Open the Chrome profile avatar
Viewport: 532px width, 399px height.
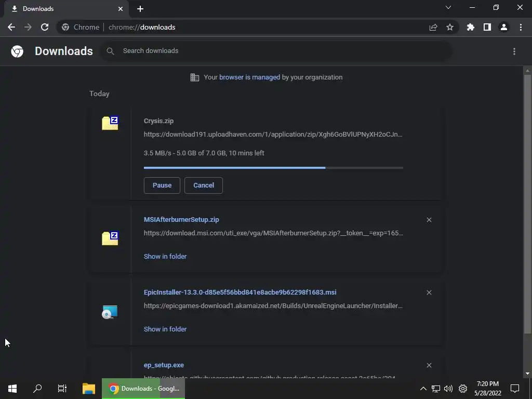(504, 27)
